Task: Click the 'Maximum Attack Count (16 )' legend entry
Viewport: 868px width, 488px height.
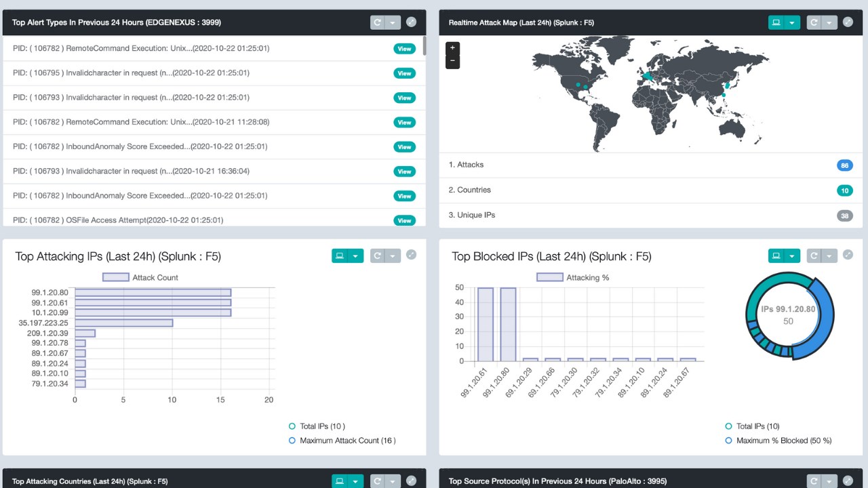Action: click(342, 441)
